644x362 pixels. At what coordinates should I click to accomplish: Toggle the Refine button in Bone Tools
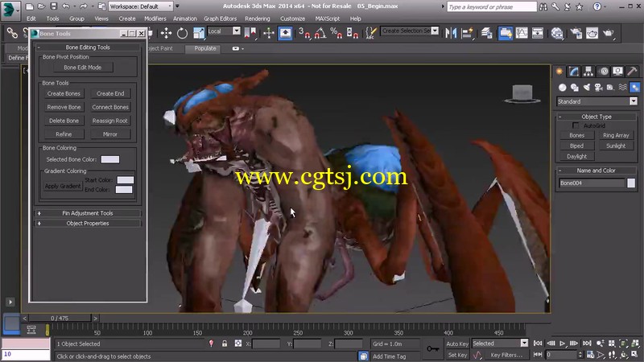64,134
